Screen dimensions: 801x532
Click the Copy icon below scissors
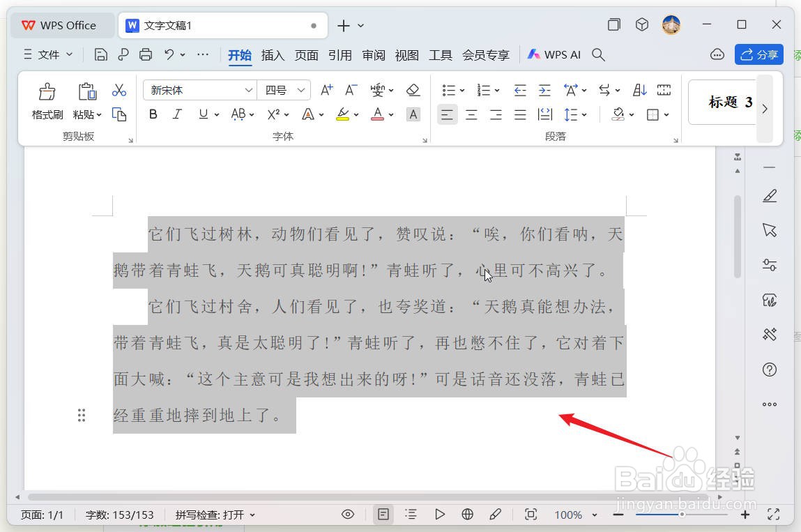119,114
